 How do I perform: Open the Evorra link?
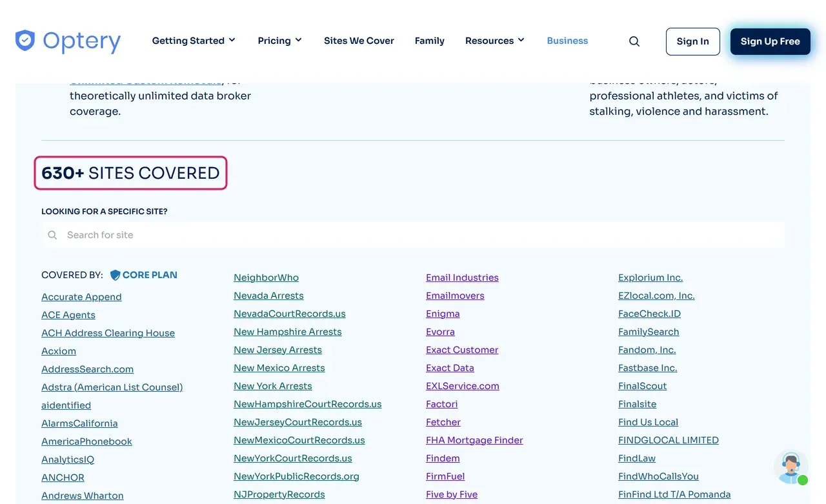click(440, 332)
